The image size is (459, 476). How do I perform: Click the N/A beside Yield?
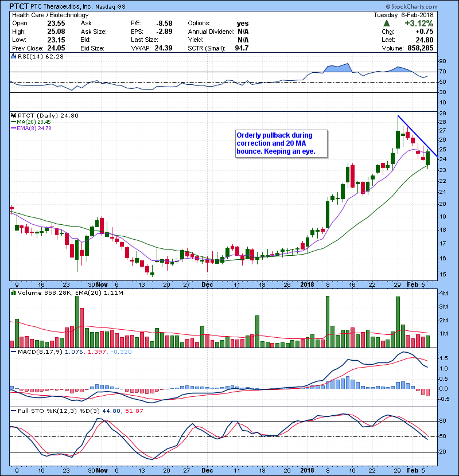tap(243, 40)
